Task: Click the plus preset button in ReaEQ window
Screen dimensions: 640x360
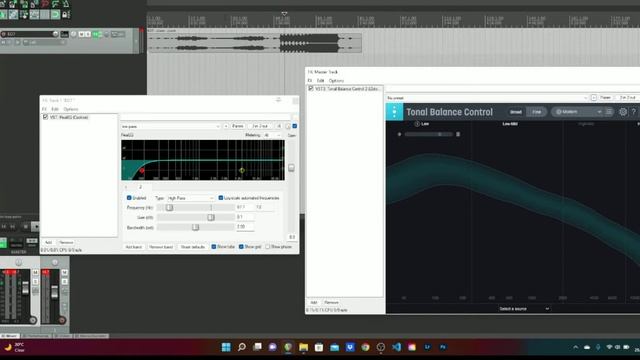Action: [x=226, y=127]
